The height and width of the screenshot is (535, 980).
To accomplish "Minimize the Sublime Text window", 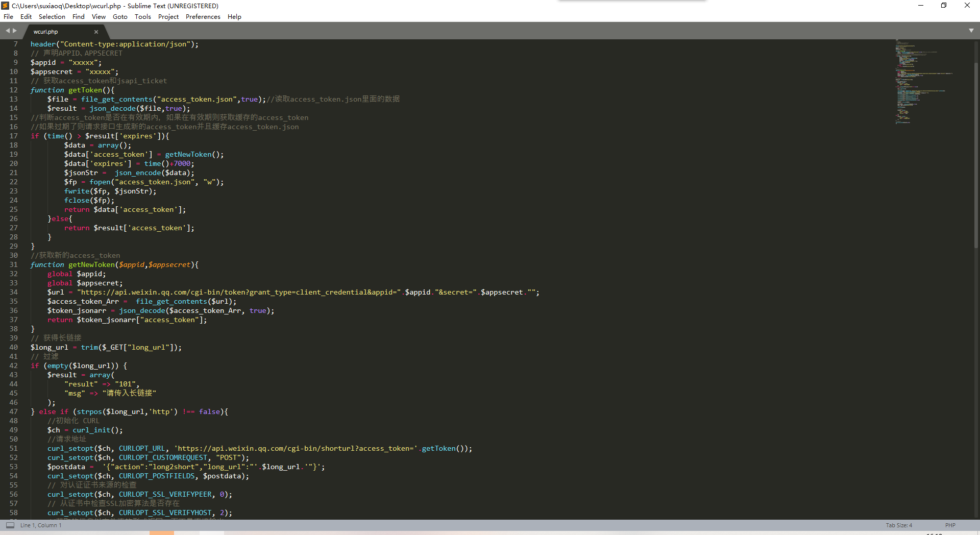I will pos(921,6).
